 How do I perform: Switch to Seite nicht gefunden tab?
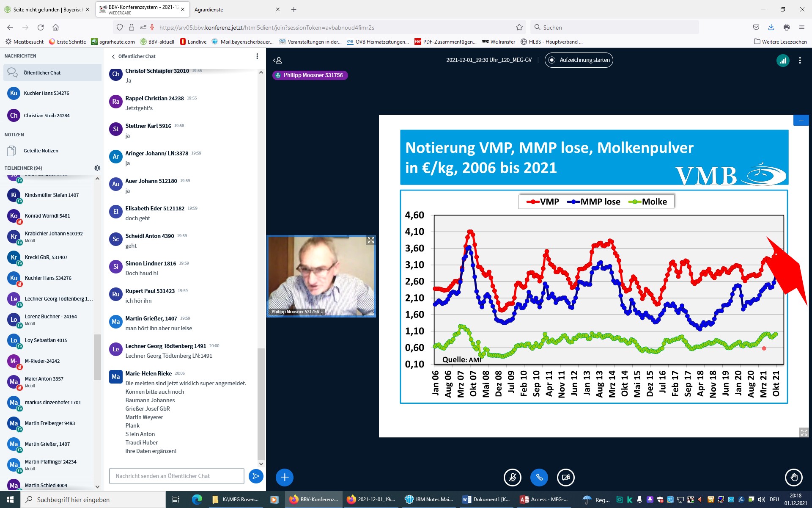point(48,9)
